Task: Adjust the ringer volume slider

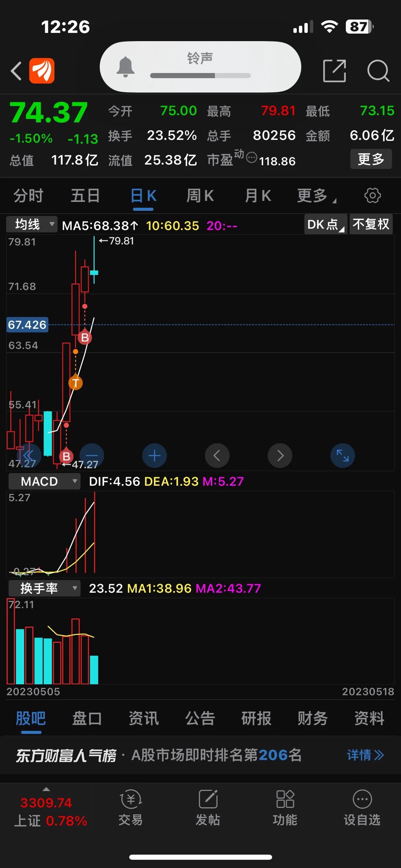Action: point(200,76)
